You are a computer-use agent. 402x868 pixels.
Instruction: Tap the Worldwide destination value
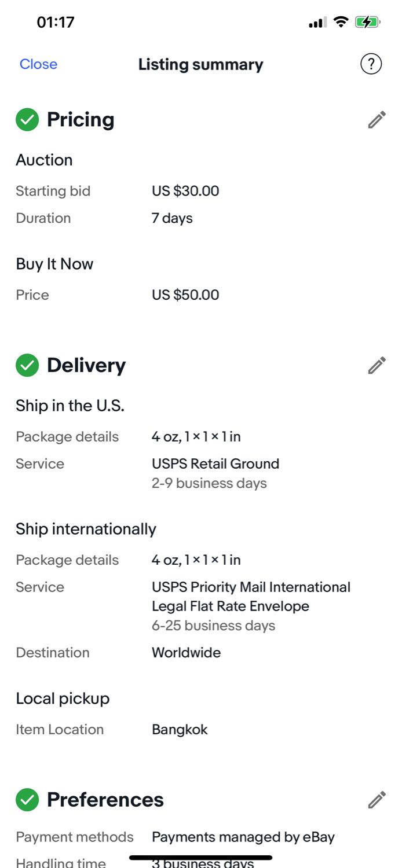click(x=186, y=653)
